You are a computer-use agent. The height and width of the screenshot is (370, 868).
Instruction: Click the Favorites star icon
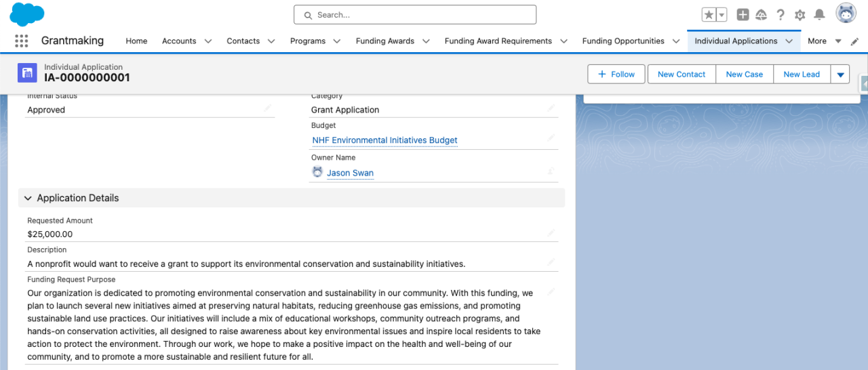pyautogui.click(x=709, y=15)
